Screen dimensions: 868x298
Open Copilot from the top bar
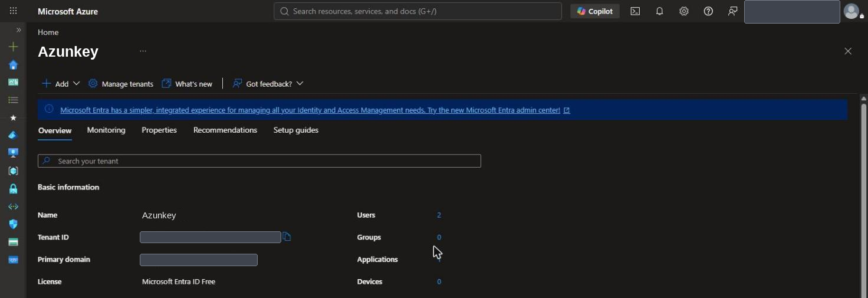pyautogui.click(x=595, y=11)
